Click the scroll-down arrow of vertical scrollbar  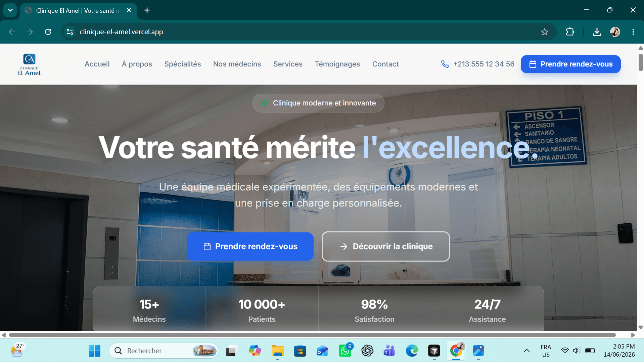click(641, 327)
